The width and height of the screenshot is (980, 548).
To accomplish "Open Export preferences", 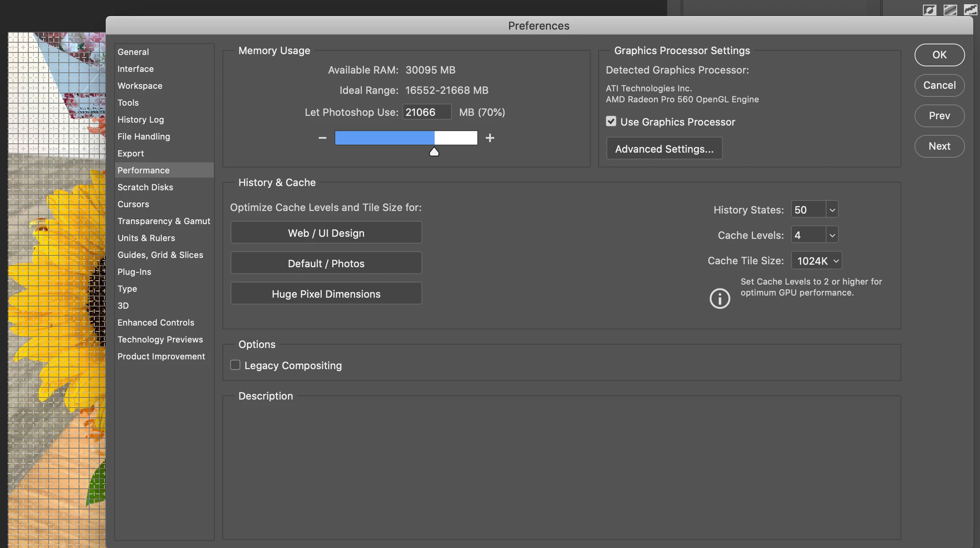I will coord(164,153).
